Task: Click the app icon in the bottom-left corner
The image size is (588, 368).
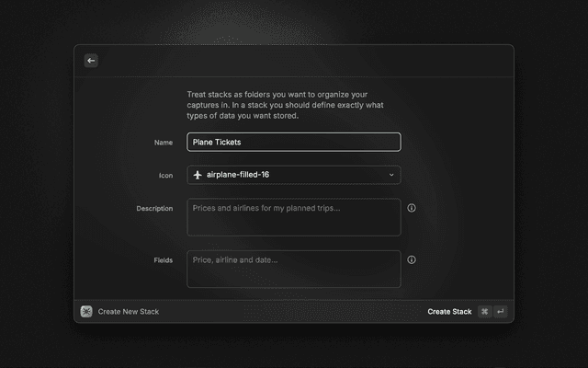Action: point(86,312)
